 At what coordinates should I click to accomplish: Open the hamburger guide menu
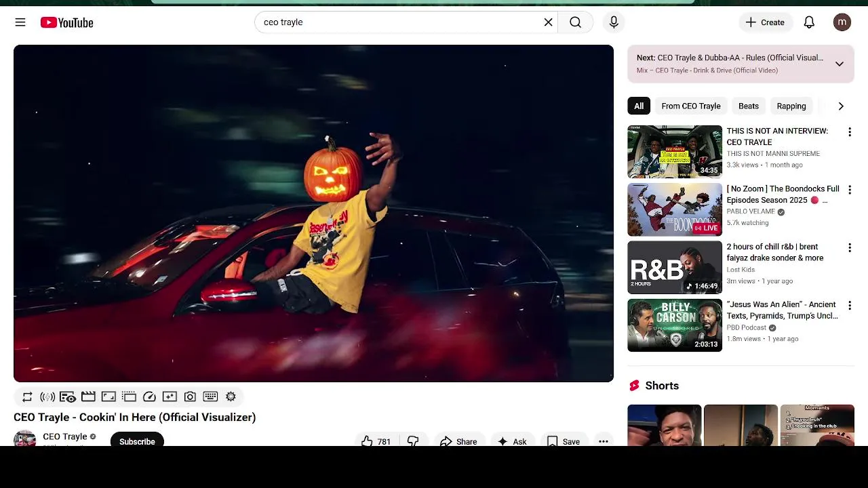(20, 22)
